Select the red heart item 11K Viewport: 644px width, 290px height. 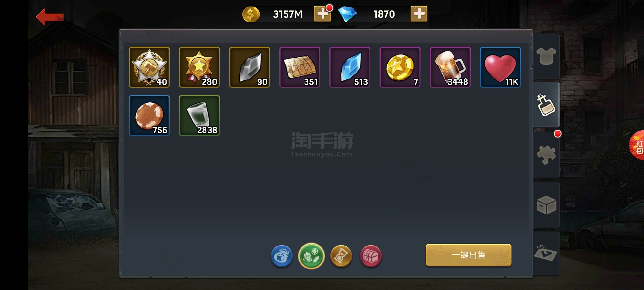point(500,67)
